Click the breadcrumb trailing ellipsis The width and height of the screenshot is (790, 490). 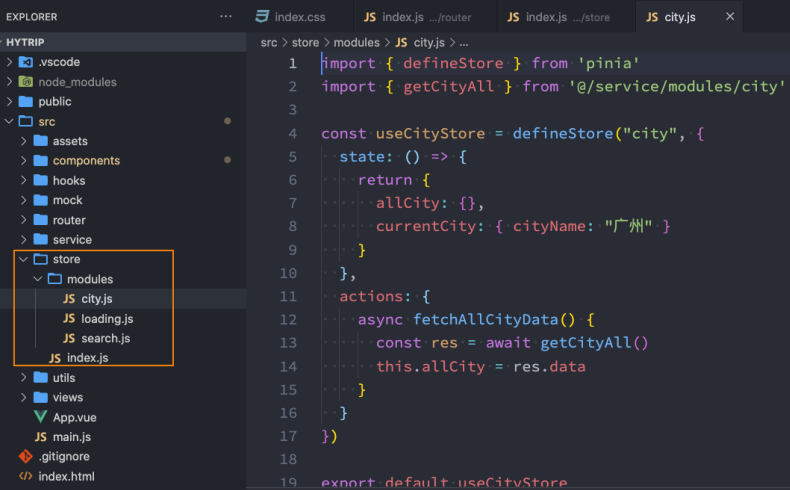point(464,43)
